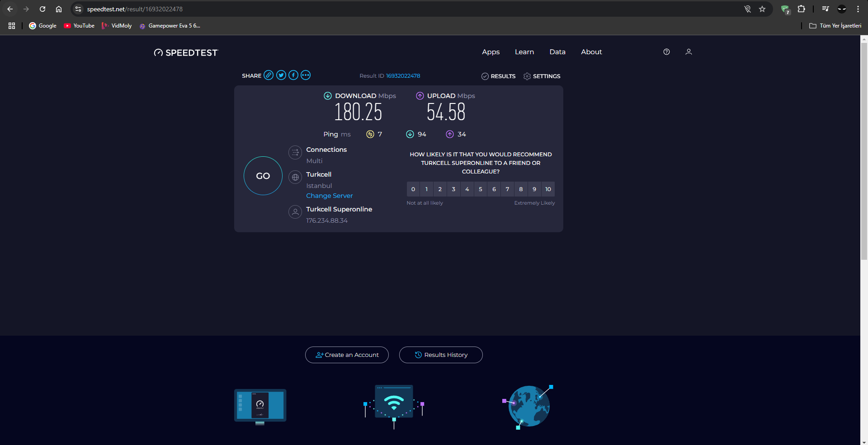Screen dimensions: 868x445
Task: Start a new test with GO
Action: pyautogui.click(x=263, y=176)
